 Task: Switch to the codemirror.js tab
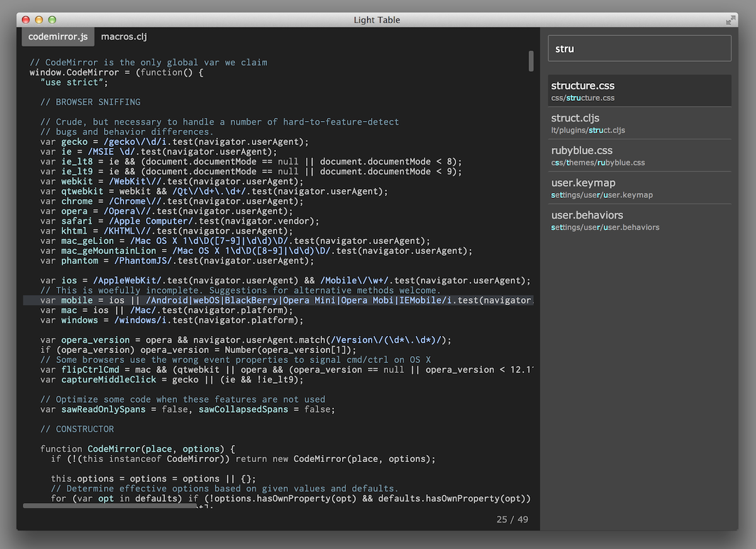click(x=58, y=37)
